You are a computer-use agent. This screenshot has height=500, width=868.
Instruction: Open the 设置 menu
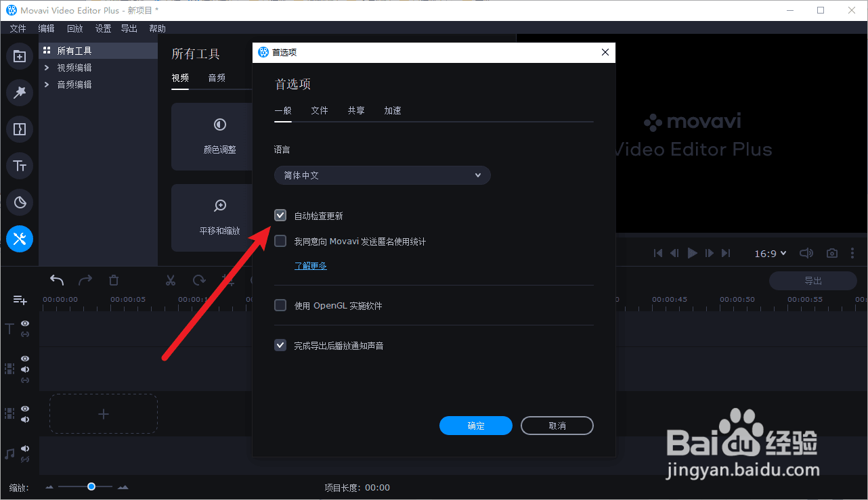(x=103, y=28)
